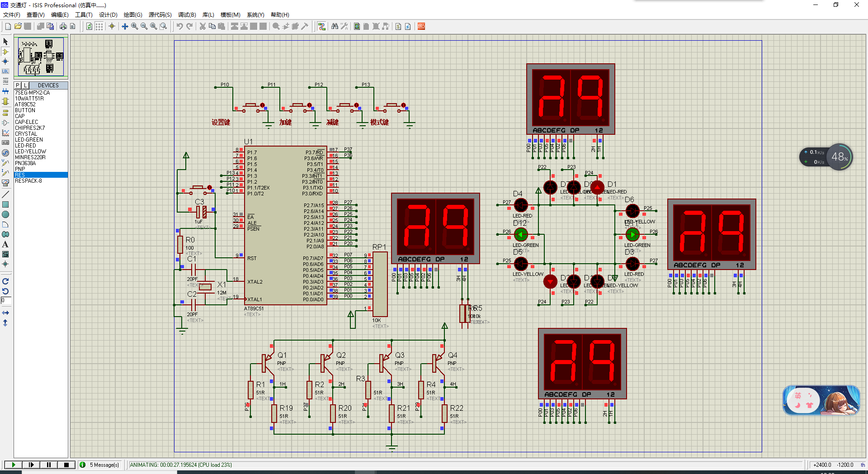Select the 2D box drawing tool
Screen dimensions: 868x474
(5, 204)
